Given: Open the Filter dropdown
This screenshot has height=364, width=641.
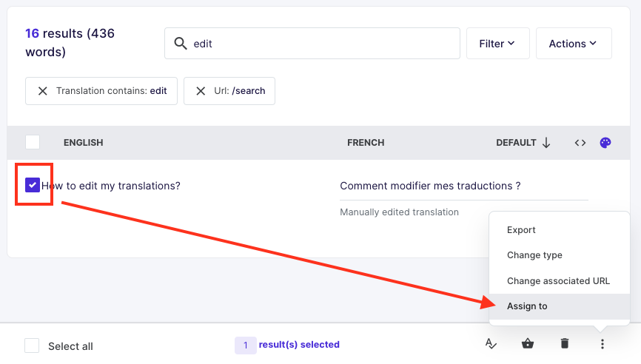Looking at the screenshot, I should pyautogui.click(x=497, y=44).
